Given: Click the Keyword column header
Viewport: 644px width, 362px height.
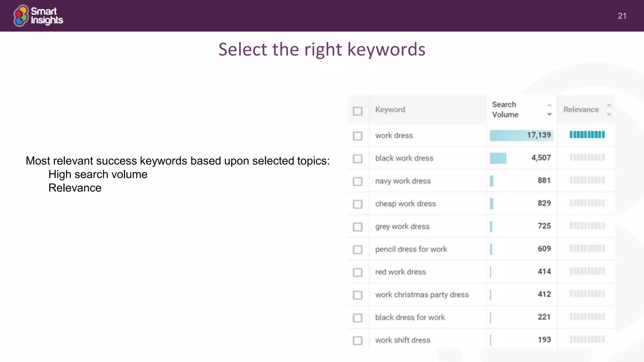Looking at the screenshot, I should 390,110.
